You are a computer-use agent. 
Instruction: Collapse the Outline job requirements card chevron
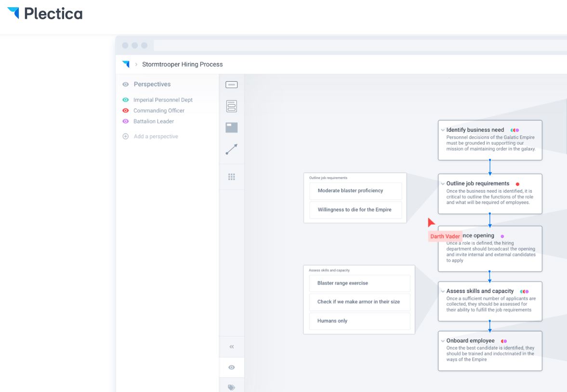pyautogui.click(x=443, y=184)
